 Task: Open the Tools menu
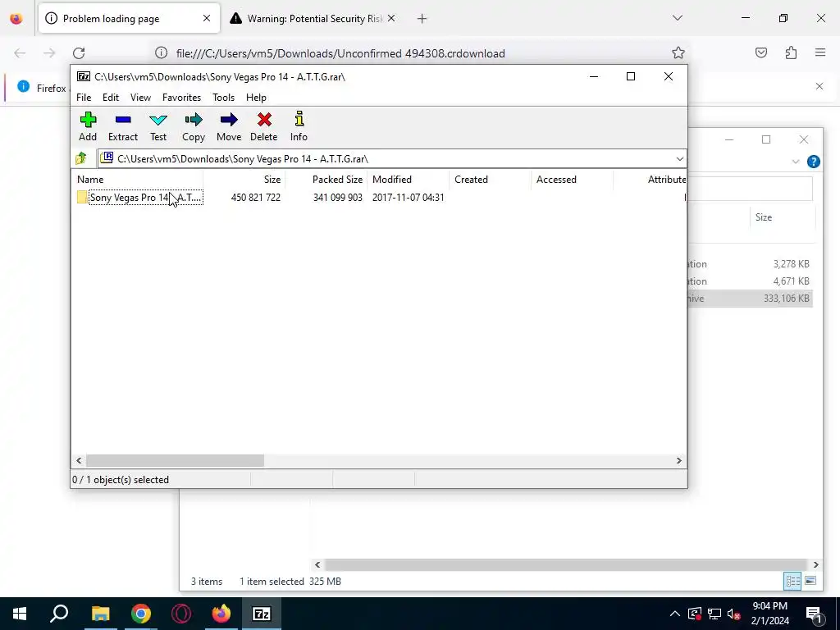tap(223, 98)
